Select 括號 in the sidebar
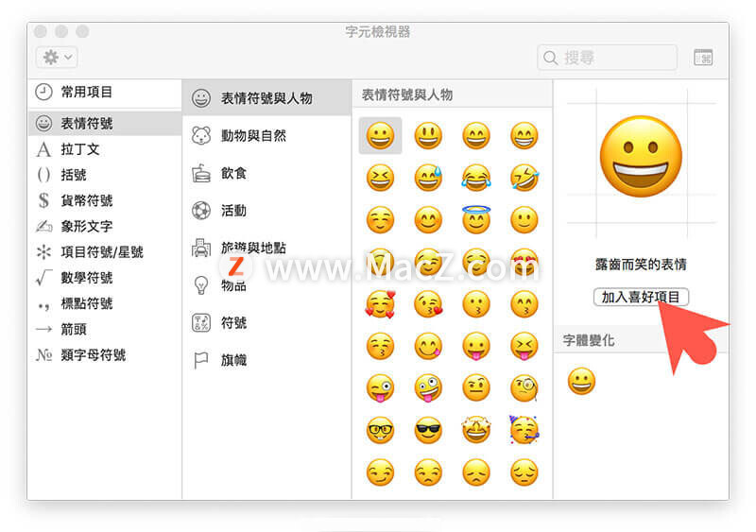756x532 pixels. coord(104,175)
